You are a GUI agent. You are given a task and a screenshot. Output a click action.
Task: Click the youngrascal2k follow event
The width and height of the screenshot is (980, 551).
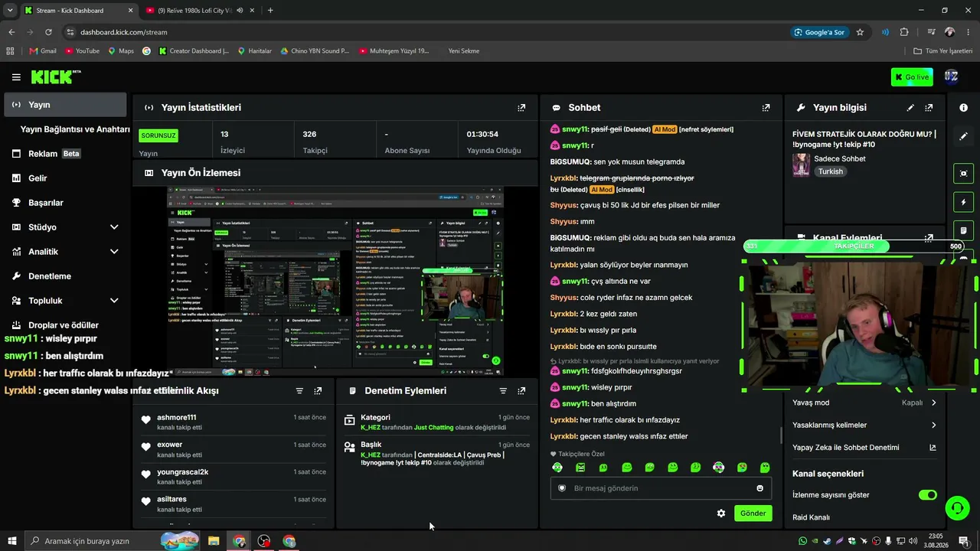coord(234,477)
